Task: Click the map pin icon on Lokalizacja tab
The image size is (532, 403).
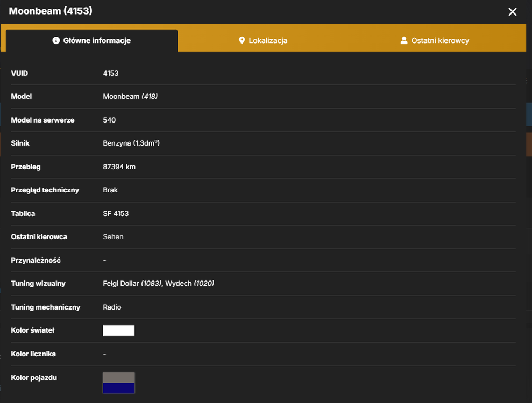Action: coord(242,40)
